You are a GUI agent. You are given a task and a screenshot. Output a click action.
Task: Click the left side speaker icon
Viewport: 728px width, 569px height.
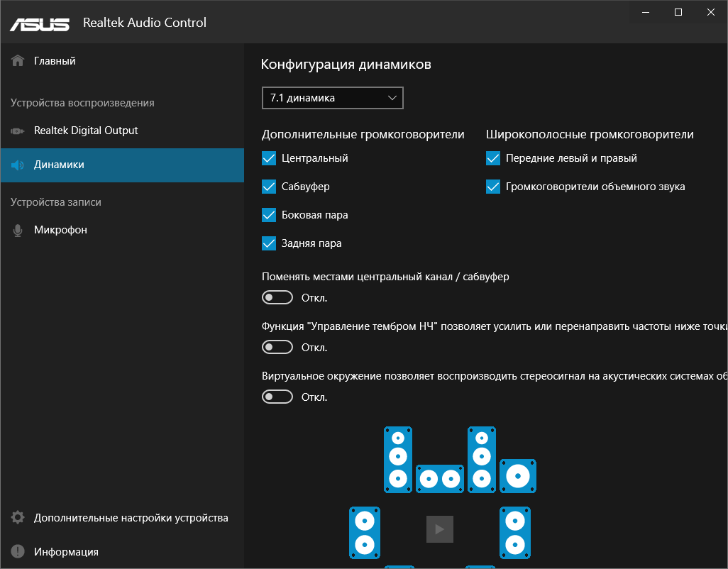coord(365,532)
